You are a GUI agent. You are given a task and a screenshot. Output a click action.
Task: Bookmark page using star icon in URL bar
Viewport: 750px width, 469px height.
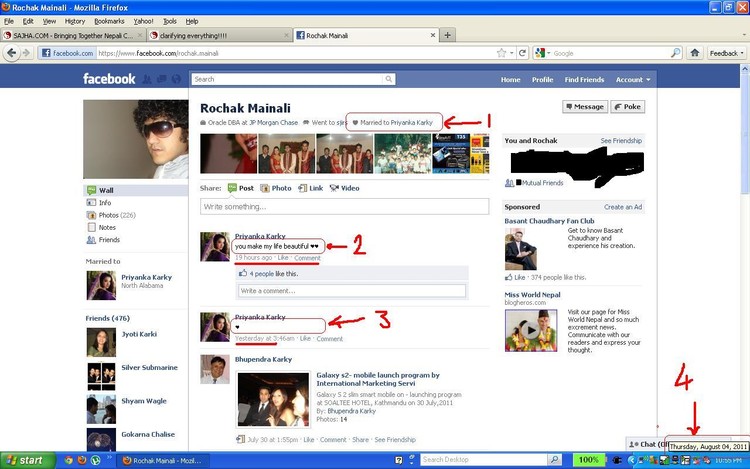502,53
